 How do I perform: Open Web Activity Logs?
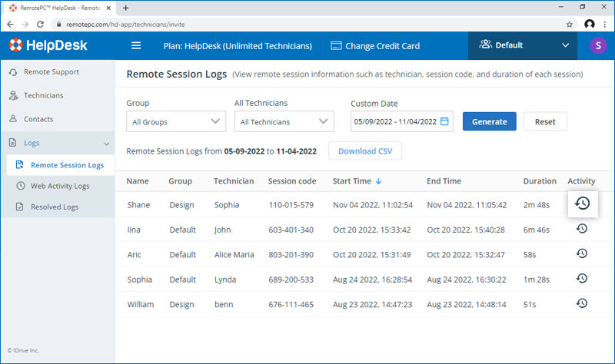tap(60, 186)
